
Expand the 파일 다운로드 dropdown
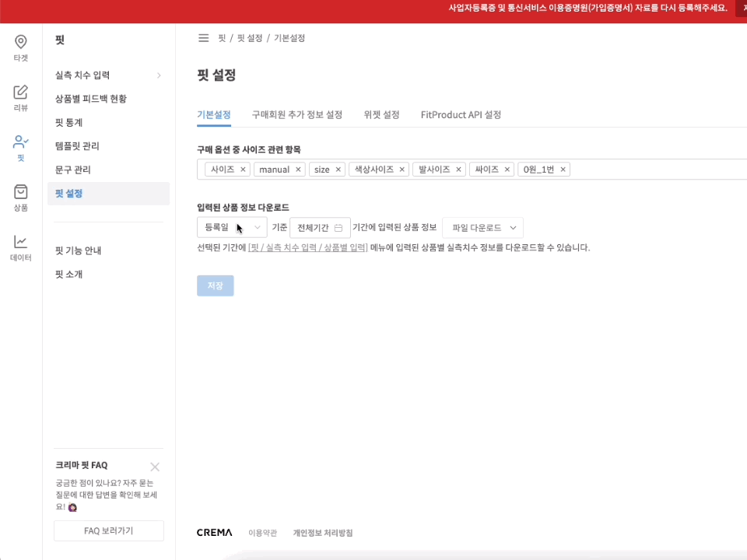[x=481, y=227]
